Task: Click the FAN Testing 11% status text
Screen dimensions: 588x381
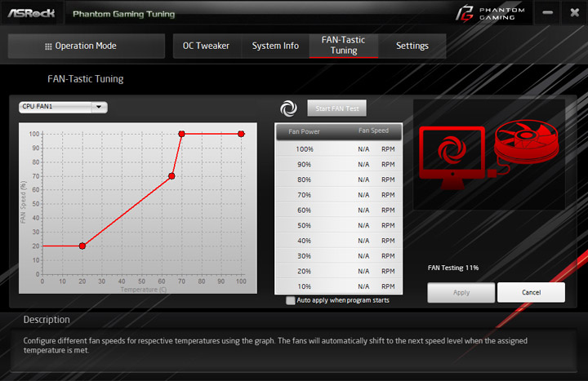Action: [453, 268]
